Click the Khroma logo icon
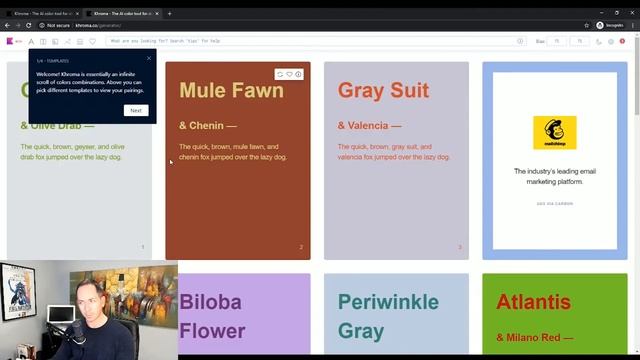Viewport: 640px width, 360px height. [10, 41]
